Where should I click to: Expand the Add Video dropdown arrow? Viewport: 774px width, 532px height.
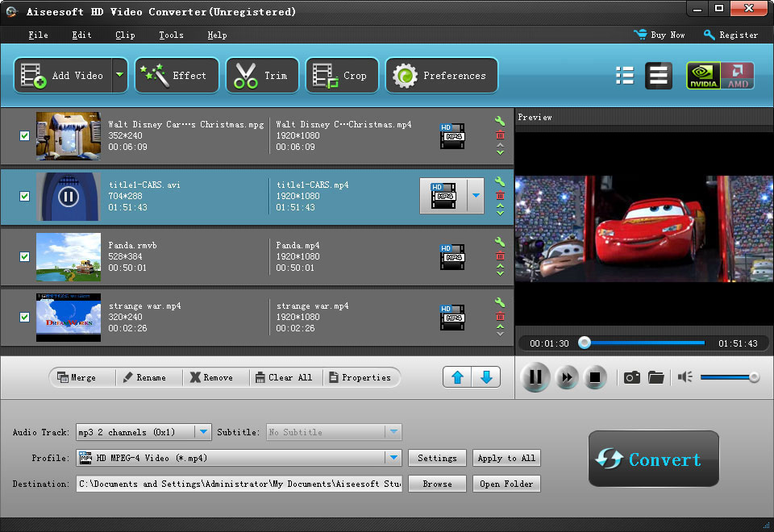(x=119, y=74)
